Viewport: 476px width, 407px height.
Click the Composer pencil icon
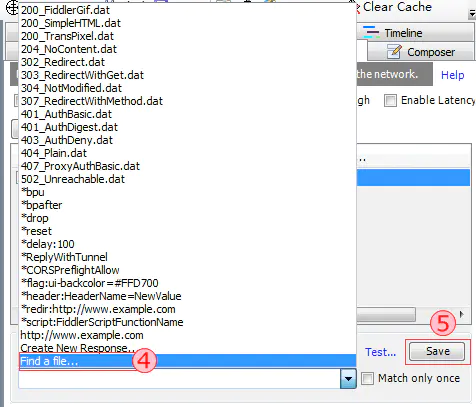click(x=394, y=52)
